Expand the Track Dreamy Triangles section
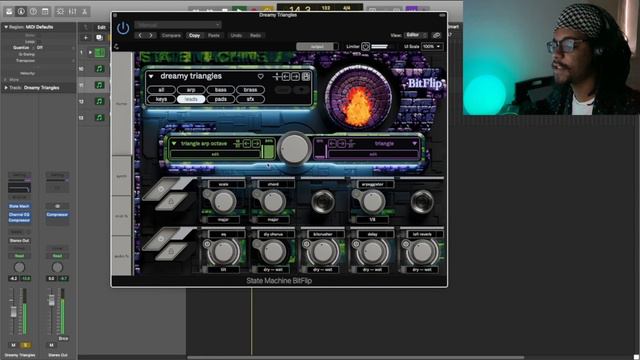640x360 pixels. point(6,88)
